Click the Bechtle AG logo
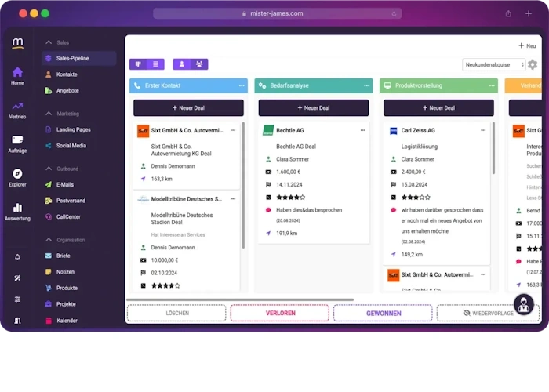The height and width of the screenshot is (392, 549). 268,131
